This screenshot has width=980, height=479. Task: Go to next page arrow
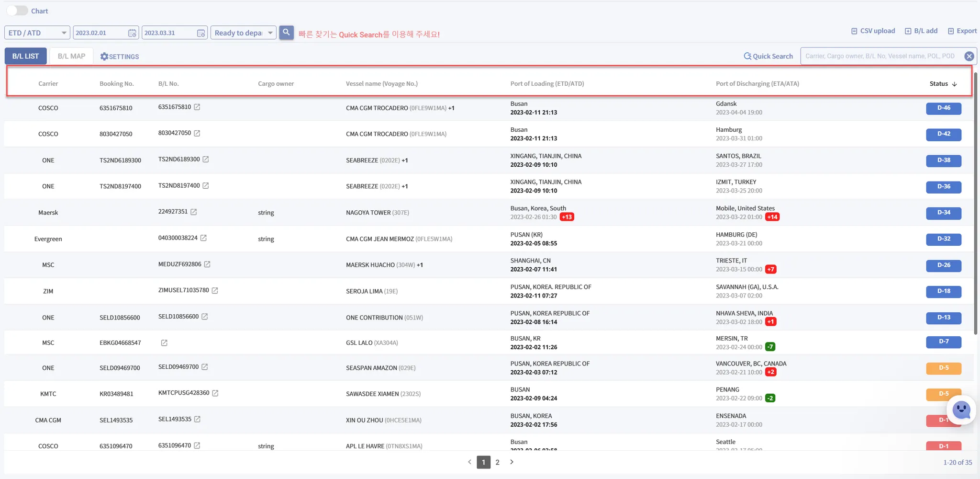(512, 462)
